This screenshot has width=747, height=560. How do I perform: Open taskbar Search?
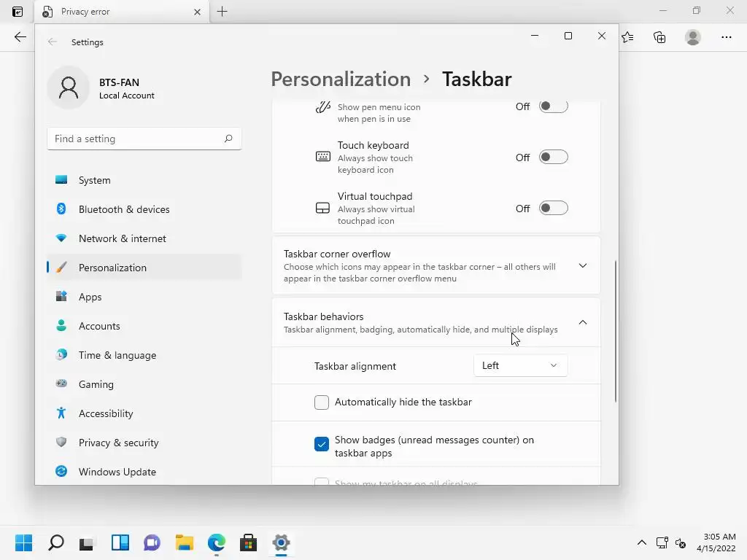click(x=55, y=542)
